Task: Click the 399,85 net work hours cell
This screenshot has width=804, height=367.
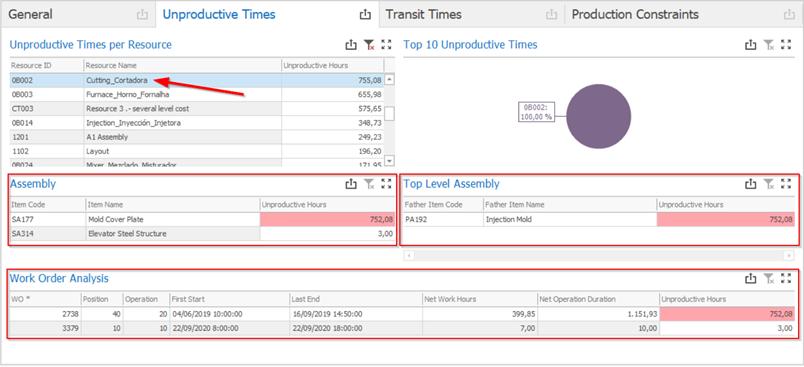Action: (479, 314)
